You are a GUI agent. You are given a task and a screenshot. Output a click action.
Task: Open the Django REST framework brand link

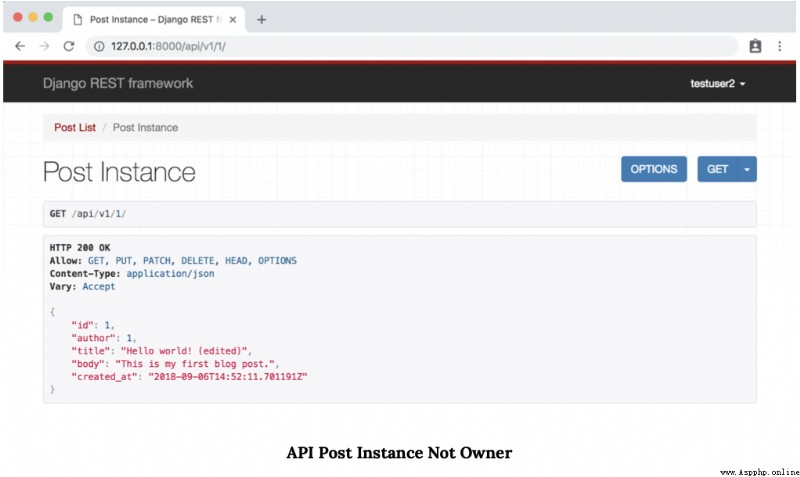coord(118,83)
